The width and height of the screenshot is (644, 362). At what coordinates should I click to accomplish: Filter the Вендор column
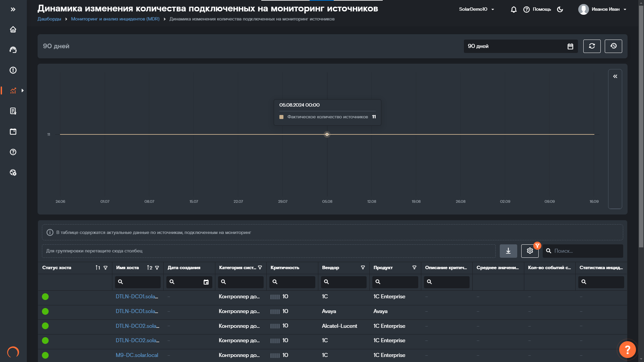[x=363, y=267]
